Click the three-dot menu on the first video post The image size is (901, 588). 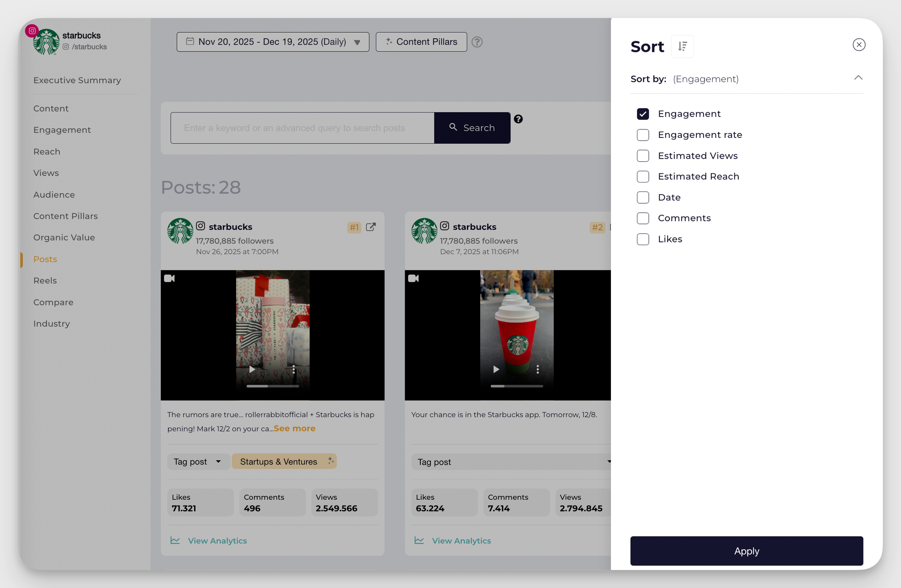tap(294, 369)
